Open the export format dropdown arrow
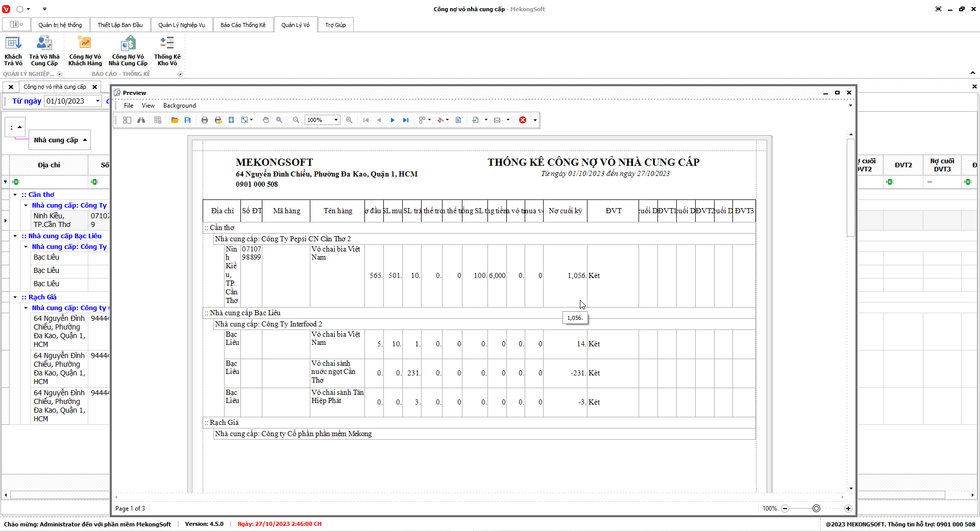Viewport: 980px width, 531px height. 486,120
